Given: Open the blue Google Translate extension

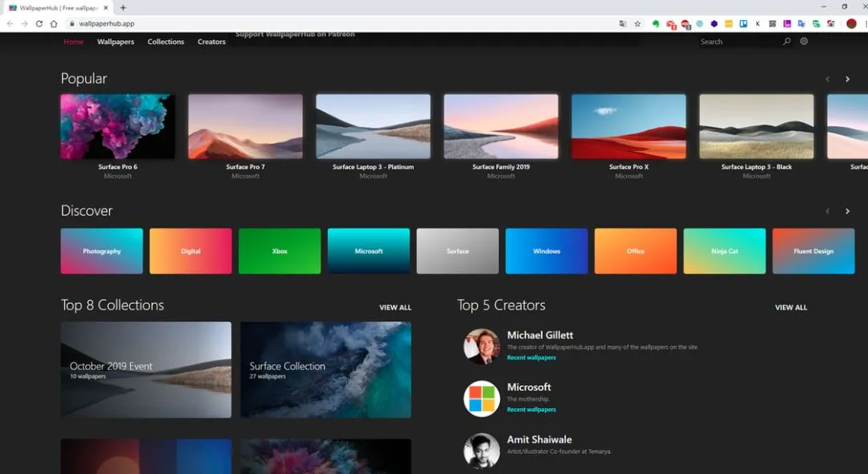Looking at the screenshot, I should pyautogui.click(x=801, y=24).
